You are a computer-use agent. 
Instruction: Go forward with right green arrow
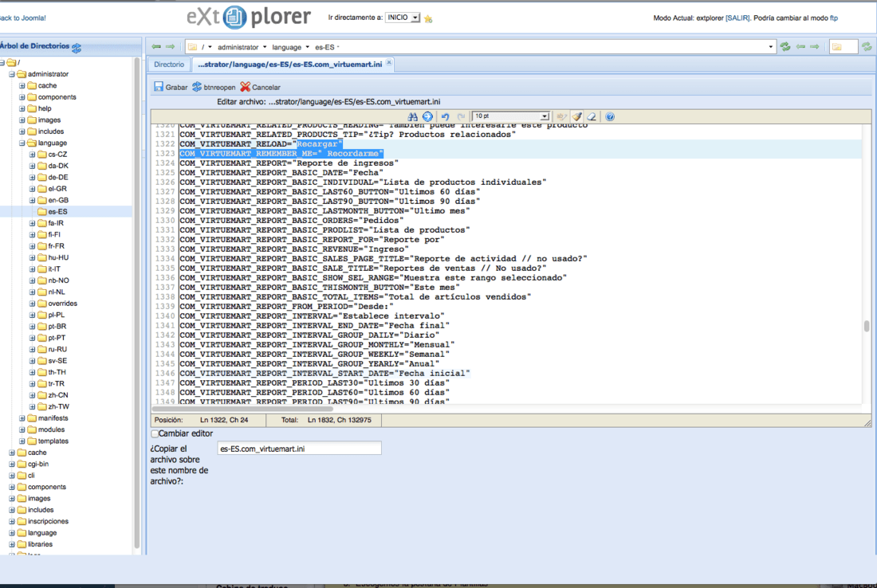coord(170,46)
